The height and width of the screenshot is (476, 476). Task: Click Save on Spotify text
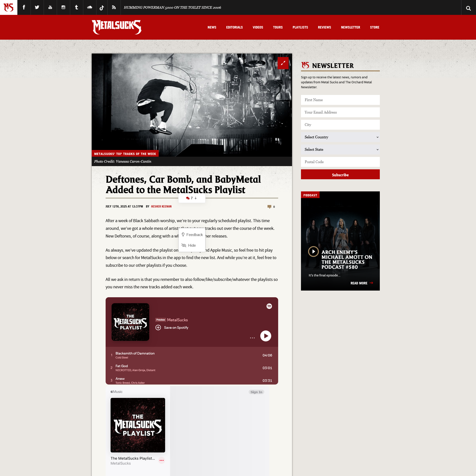pyautogui.click(x=176, y=327)
